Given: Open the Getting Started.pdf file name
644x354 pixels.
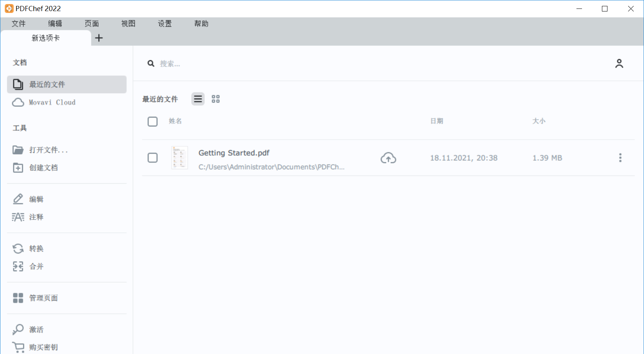Looking at the screenshot, I should [x=234, y=153].
